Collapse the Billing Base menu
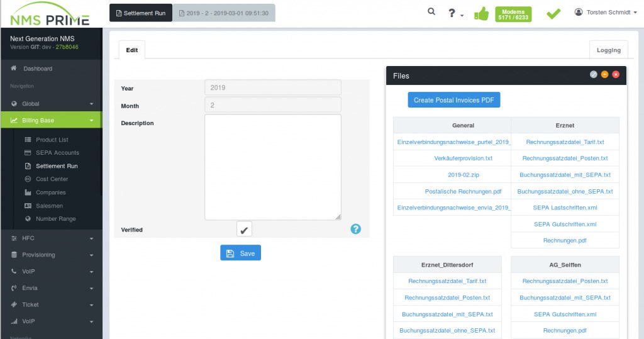 52,120
